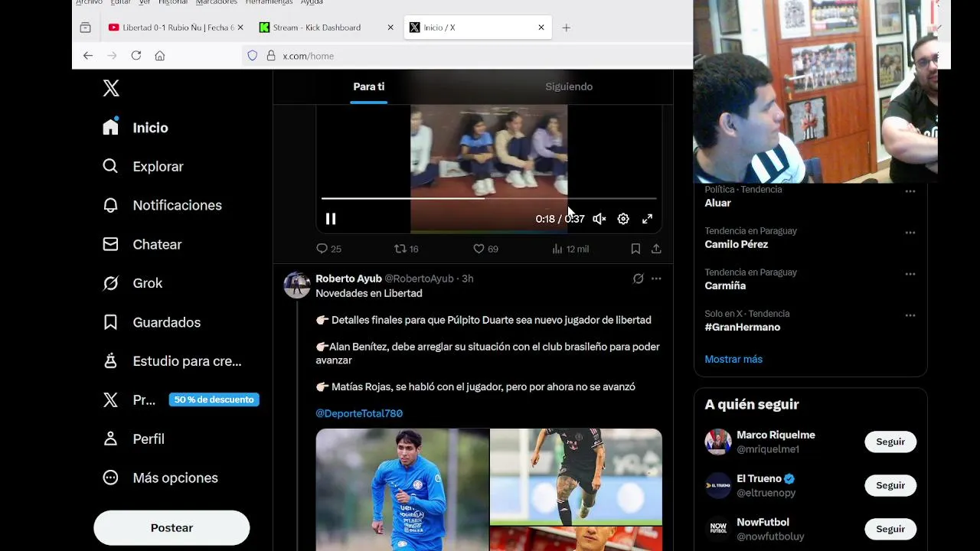Viewport: 980px width, 551px height.
Task: Open Explorar search page
Action: (x=143, y=166)
